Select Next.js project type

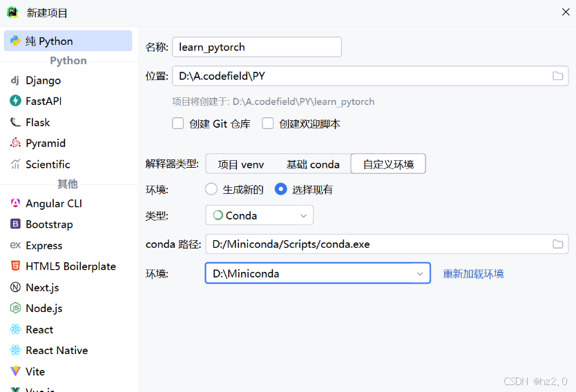point(68,287)
